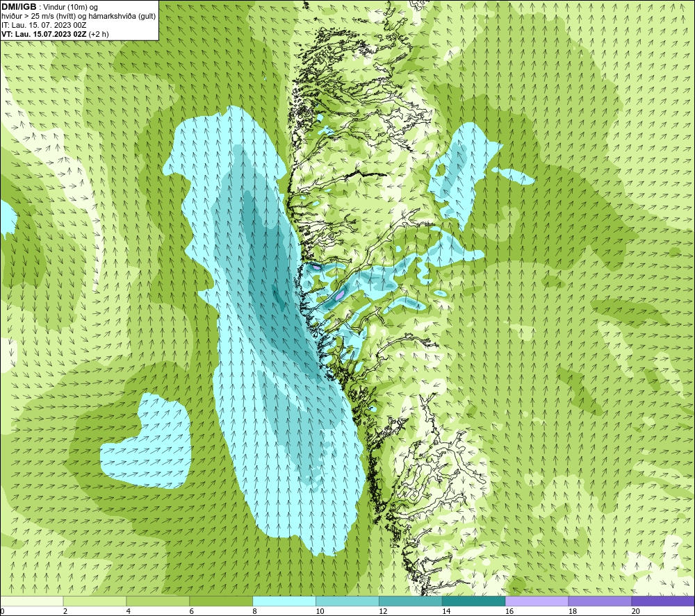Click the '12' scale label

[x=383, y=612]
